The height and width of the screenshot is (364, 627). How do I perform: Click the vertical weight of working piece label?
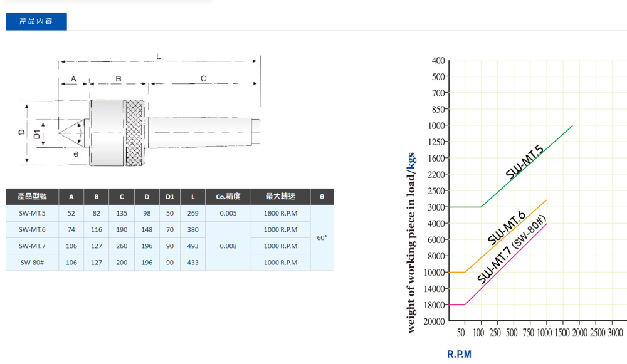click(411, 242)
